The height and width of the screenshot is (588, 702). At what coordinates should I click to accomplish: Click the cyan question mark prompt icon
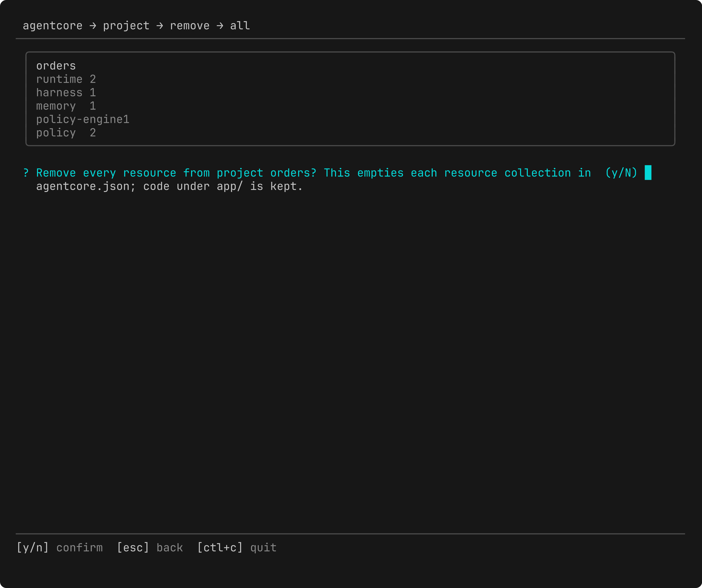[26, 173]
